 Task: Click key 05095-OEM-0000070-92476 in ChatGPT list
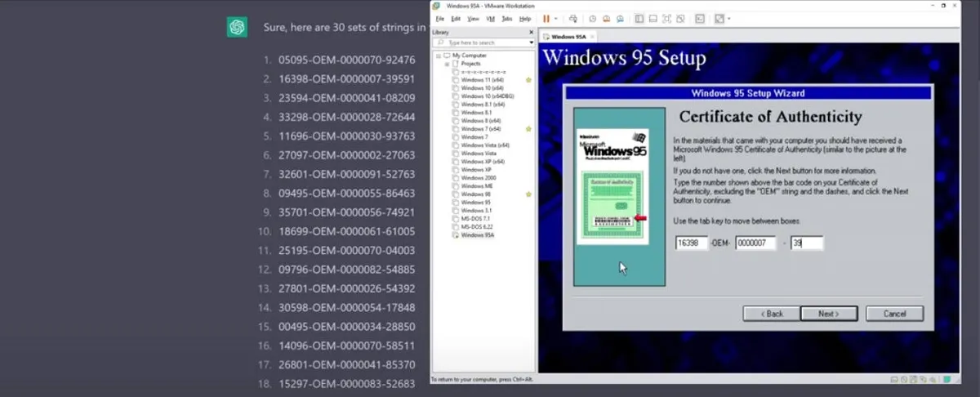(x=346, y=60)
